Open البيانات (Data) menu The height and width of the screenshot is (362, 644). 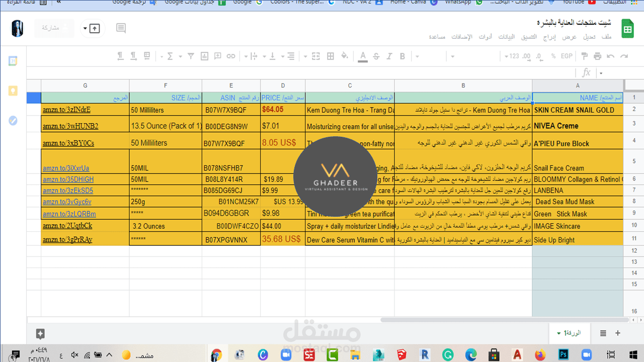[507, 37]
